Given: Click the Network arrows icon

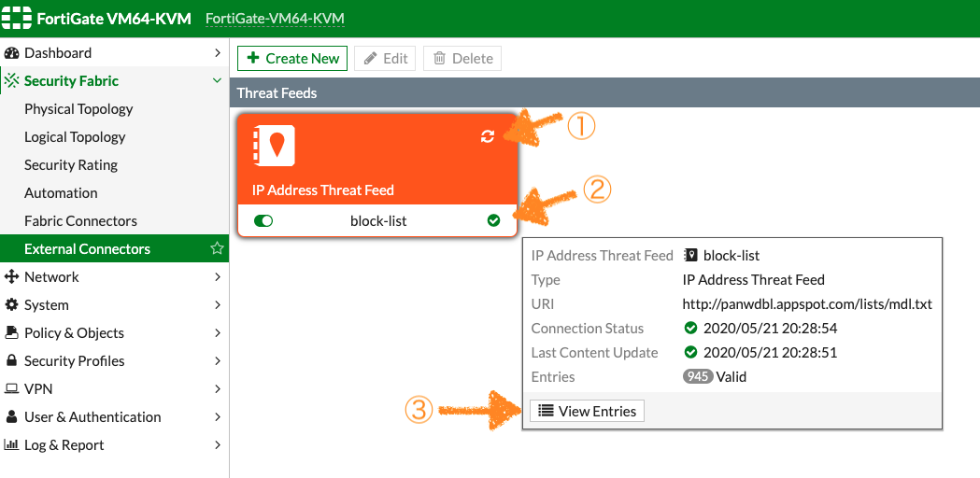Looking at the screenshot, I should point(11,276).
